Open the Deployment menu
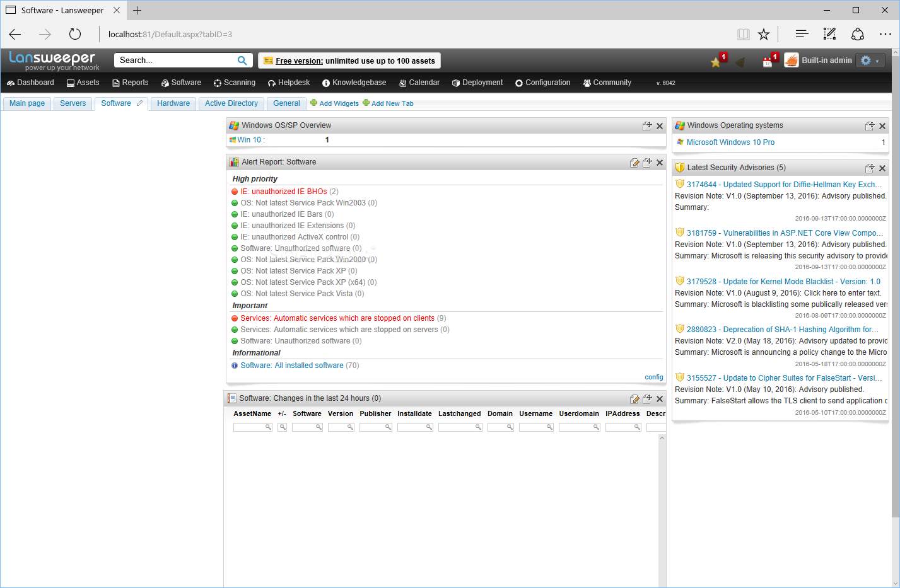 coord(477,83)
